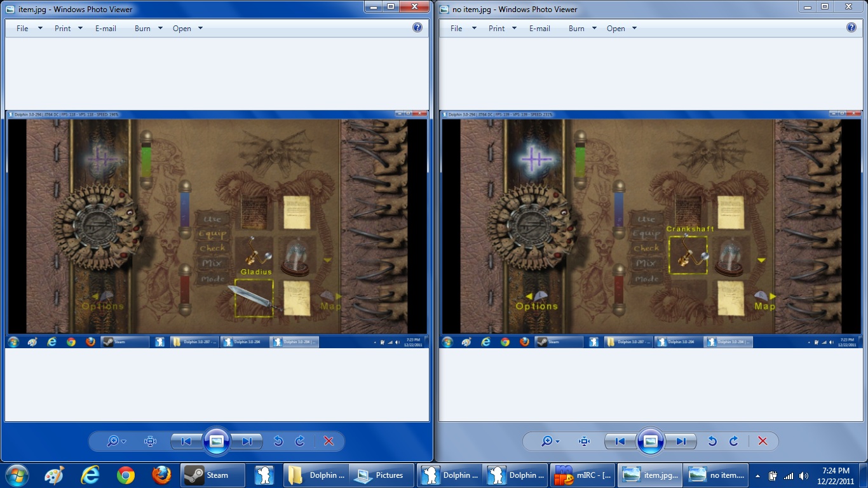Click E-mail in no item.jpg window
This screenshot has width=868, height=488.
(x=539, y=29)
